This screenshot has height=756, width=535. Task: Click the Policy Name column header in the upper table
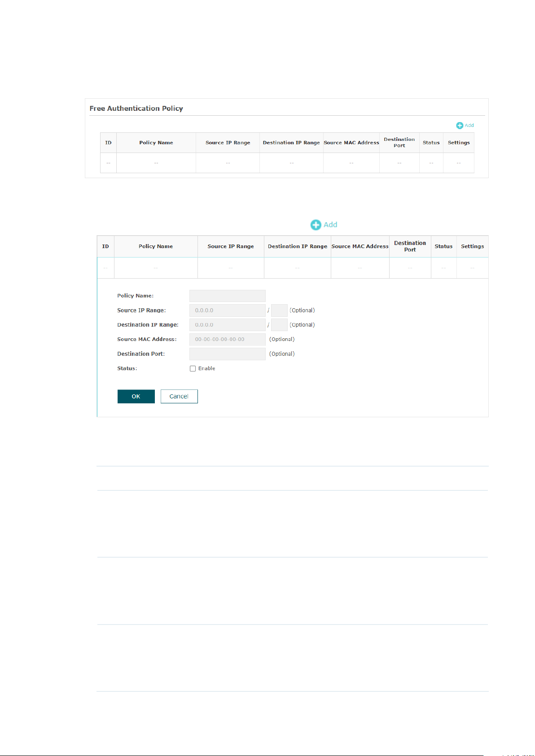(x=156, y=143)
